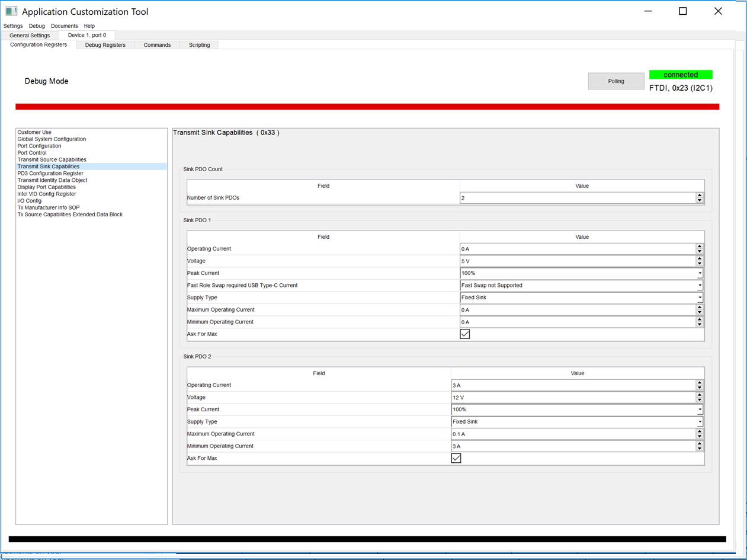
Task: Click the green connected status indicator
Action: pos(681,75)
